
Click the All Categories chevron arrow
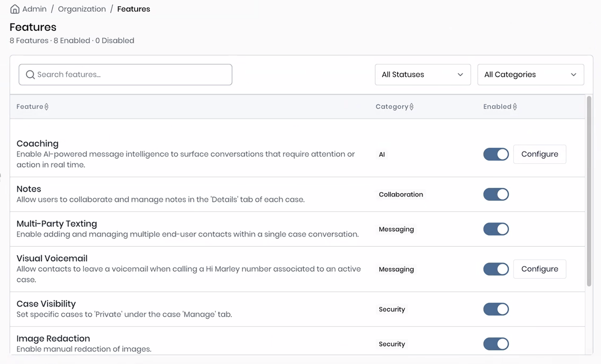pyautogui.click(x=573, y=75)
